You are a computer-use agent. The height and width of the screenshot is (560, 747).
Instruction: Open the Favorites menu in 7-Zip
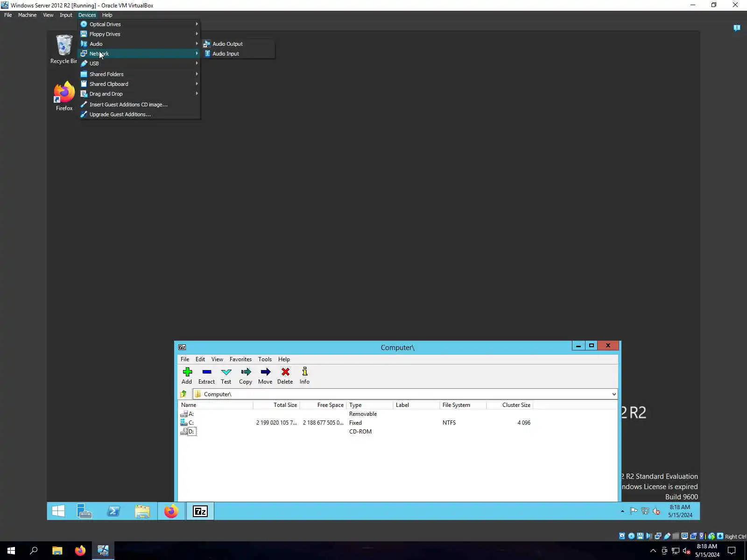[240, 359]
